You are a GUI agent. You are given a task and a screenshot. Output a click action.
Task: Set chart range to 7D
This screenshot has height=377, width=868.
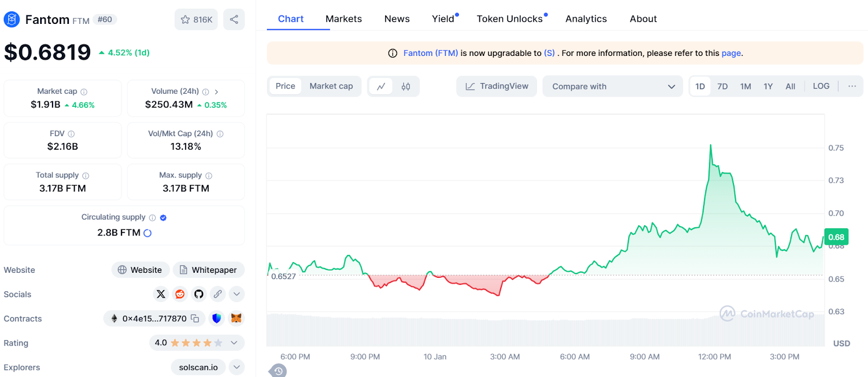(723, 86)
